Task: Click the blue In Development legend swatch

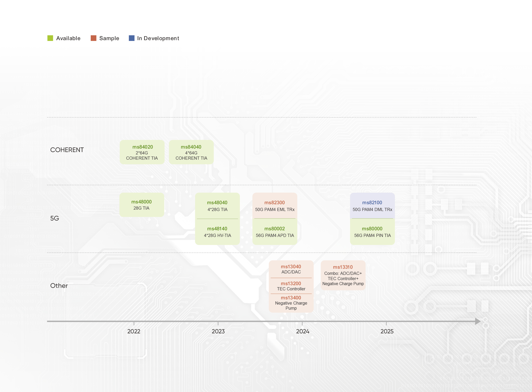Action: [x=131, y=38]
